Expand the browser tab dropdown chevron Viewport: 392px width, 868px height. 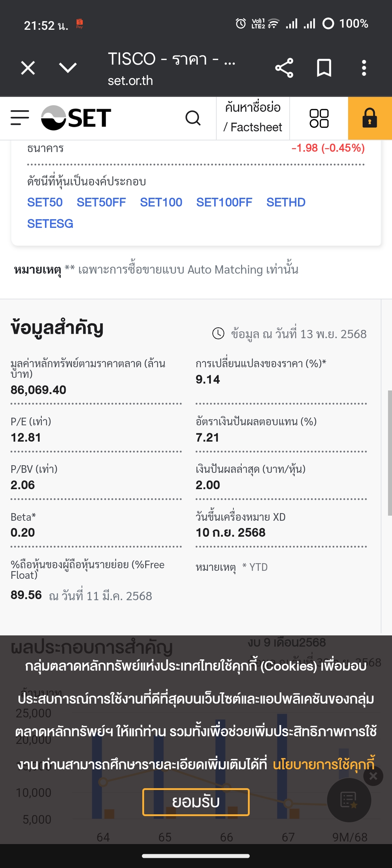coord(68,67)
